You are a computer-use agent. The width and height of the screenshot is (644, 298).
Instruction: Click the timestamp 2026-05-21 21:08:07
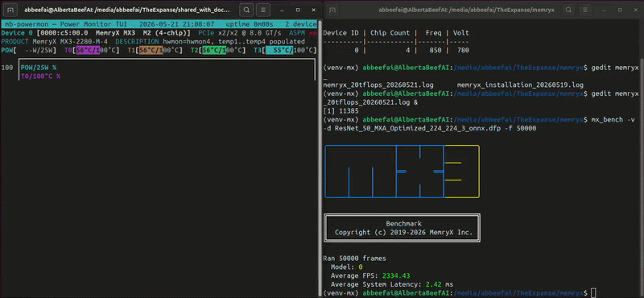click(x=176, y=24)
